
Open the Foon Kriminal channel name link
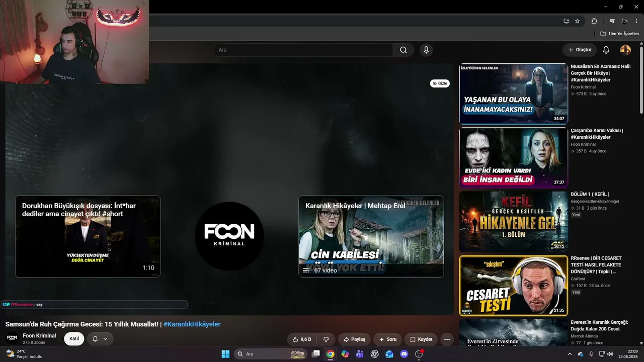[x=39, y=336]
